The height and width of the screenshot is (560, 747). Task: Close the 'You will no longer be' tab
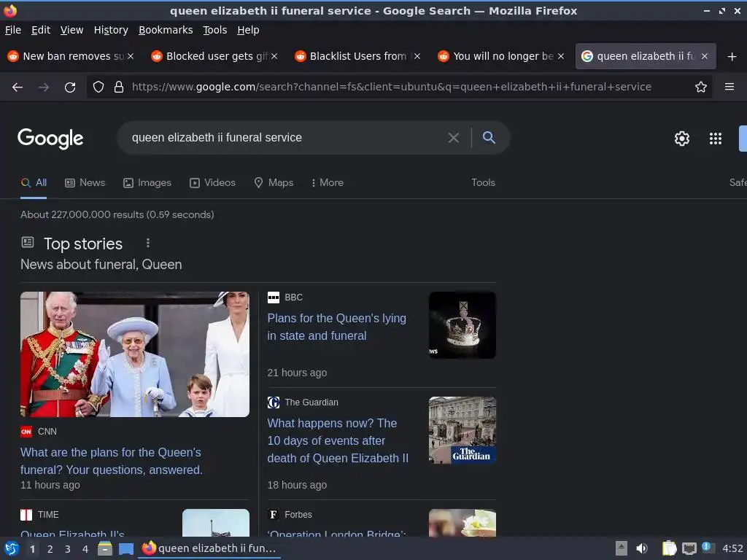coord(561,56)
